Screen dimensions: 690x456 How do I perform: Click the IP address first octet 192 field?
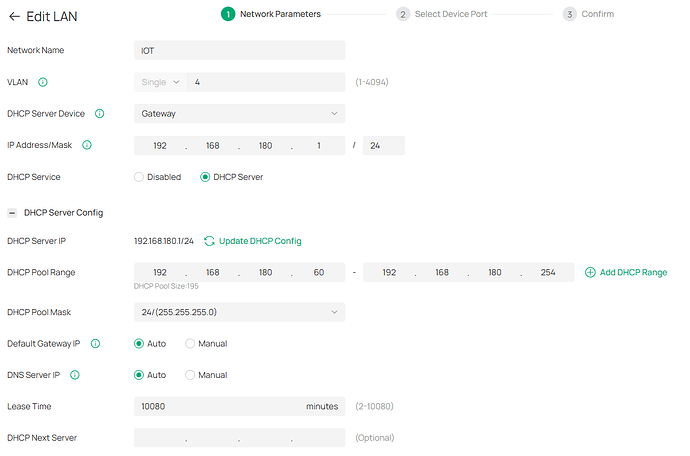[160, 146]
